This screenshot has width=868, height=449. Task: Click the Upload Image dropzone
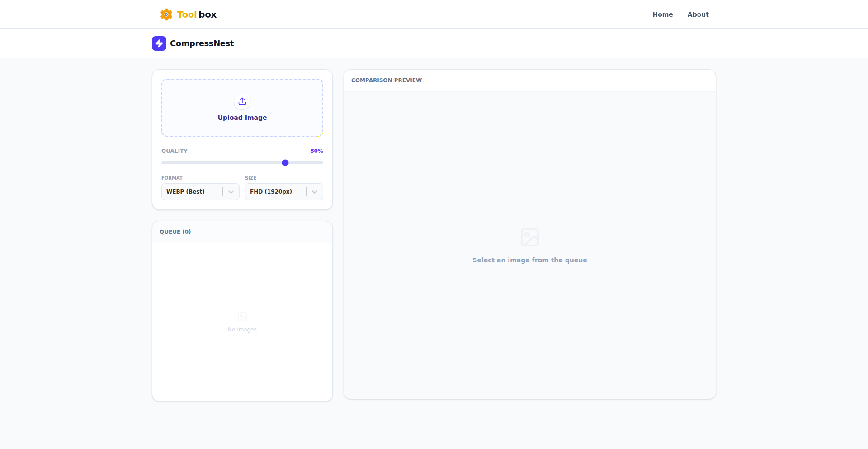pyautogui.click(x=242, y=108)
